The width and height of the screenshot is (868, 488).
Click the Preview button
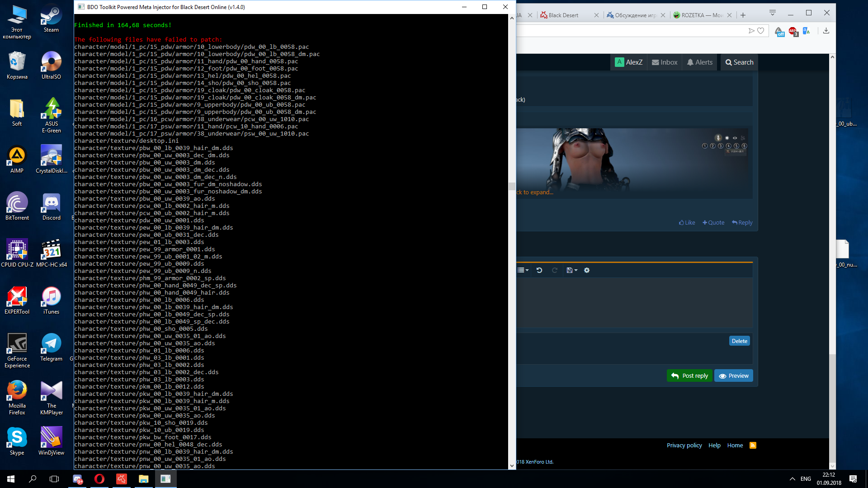coord(733,375)
